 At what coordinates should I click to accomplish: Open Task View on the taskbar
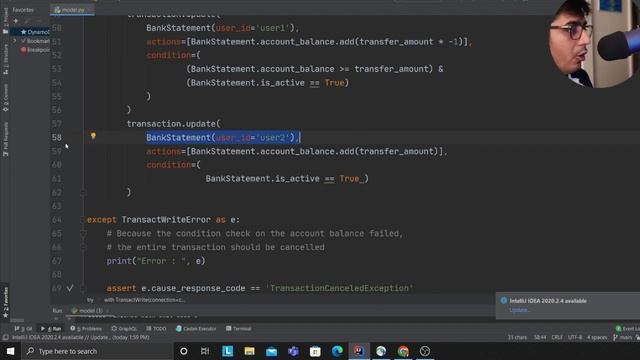(205, 351)
